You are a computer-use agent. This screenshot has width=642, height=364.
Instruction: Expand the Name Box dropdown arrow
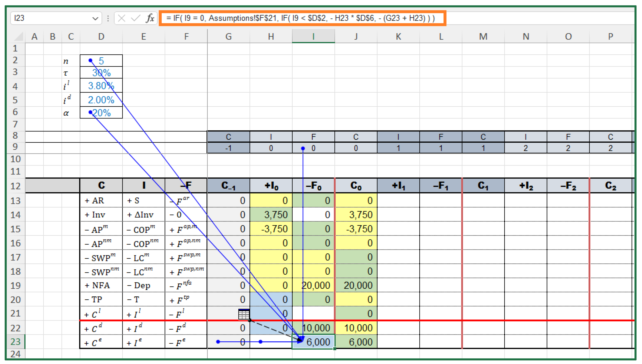point(95,18)
